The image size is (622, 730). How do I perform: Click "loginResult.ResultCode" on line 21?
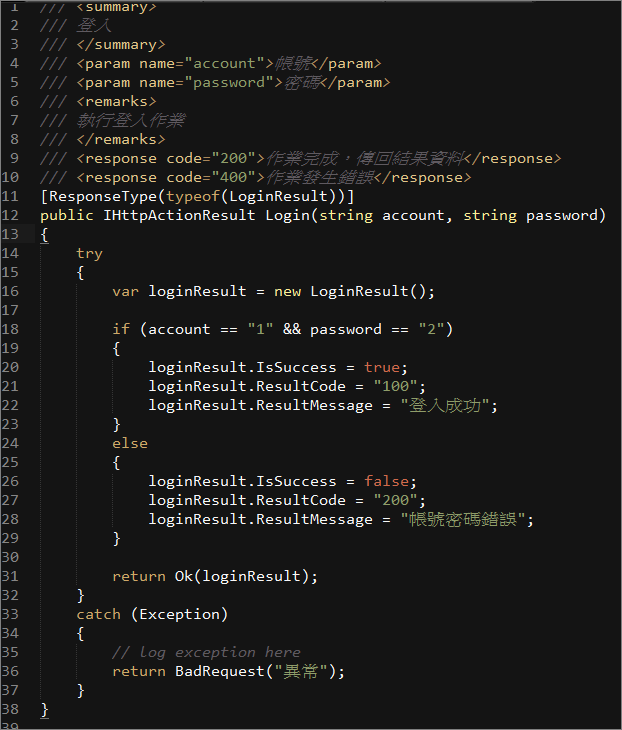pyautogui.click(x=247, y=386)
